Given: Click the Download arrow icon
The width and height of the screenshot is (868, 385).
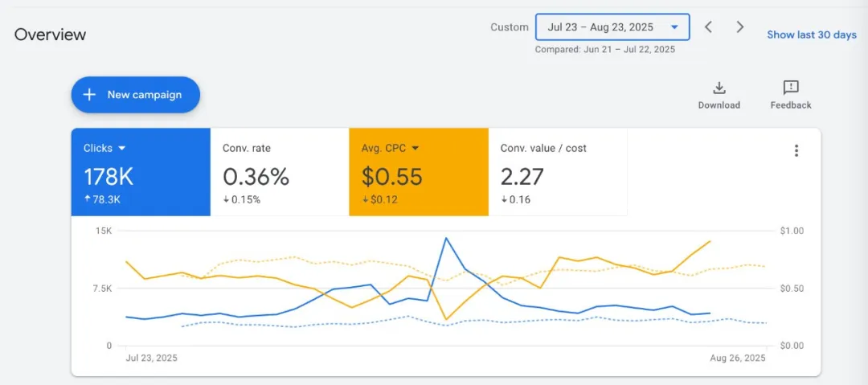Looking at the screenshot, I should click(x=719, y=88).
